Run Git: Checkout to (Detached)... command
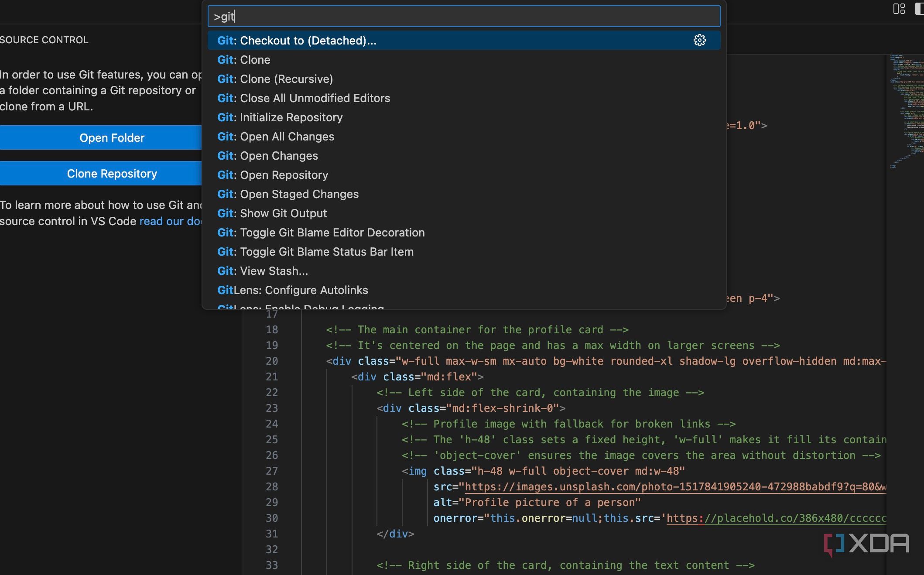 click(464, 41)
